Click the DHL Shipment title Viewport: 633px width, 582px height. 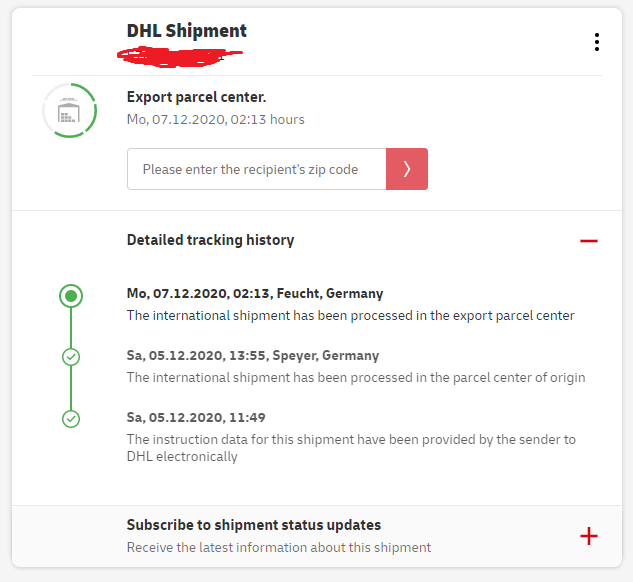pyautogui.click(x=187, y=31)
